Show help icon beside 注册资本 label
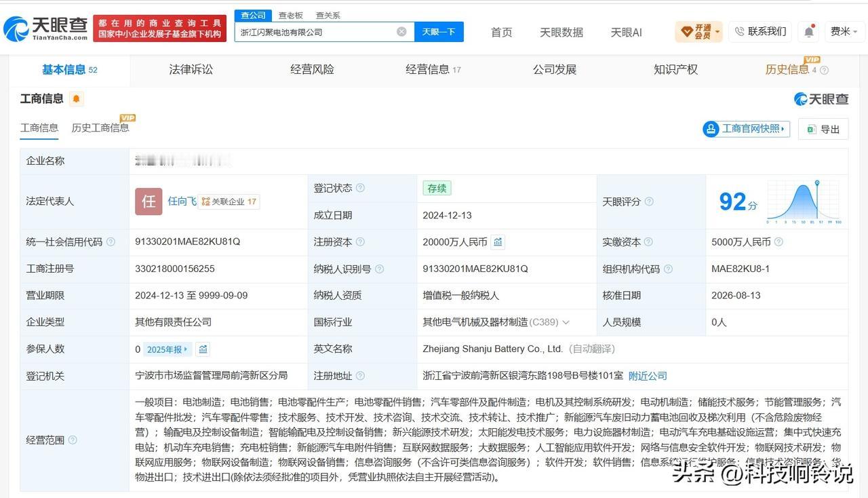The height and width of the screenshot is (498, 868). coord(360,242)
